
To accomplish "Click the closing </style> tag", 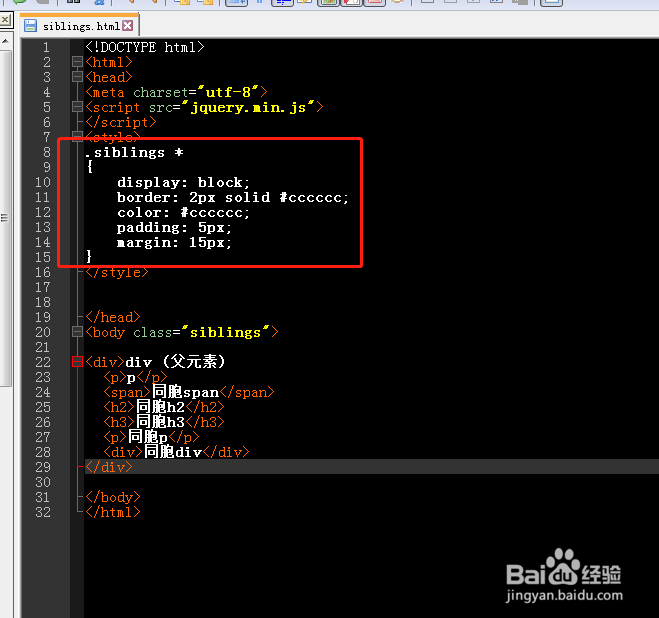I will pos(117,272).
